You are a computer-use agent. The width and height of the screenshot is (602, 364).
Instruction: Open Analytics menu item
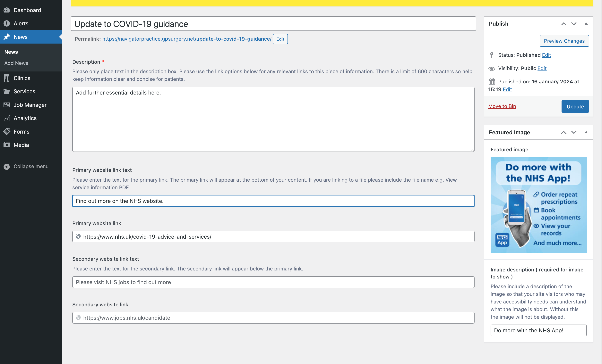(31, 118)
